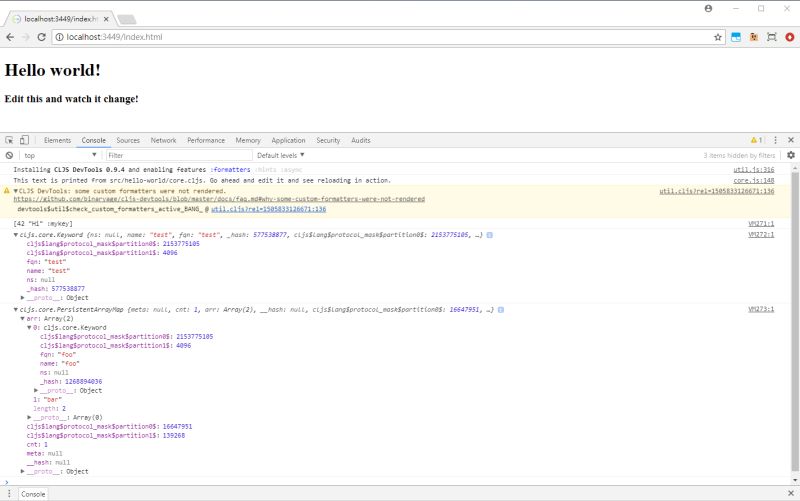The image size is (800, 501).
Task: Click the [42 "Hi" :mykey] log entry
Action: (x=43, y=224)
